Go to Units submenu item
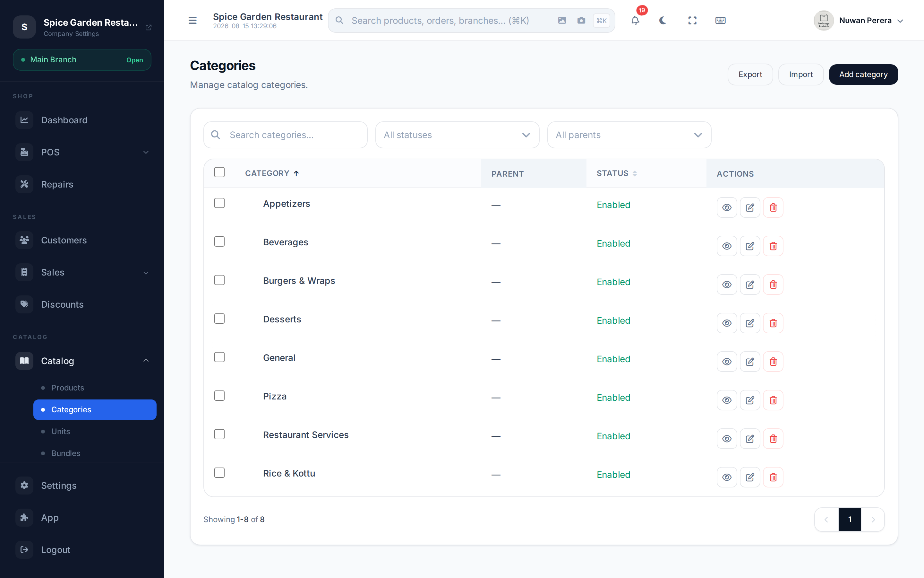This screenshot has width=924, height=578. click(95, 431)
